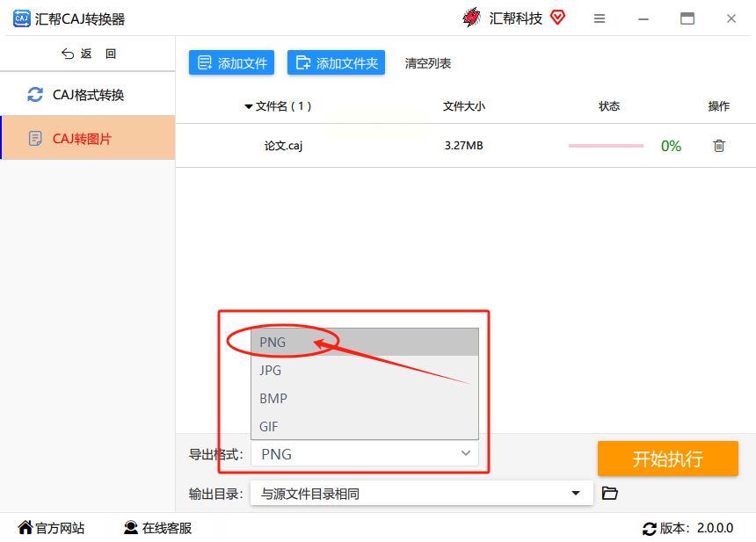This screenshot has height=542, width=756.
Task: Click the red VIP diamond icon
Action: point(557,18)
